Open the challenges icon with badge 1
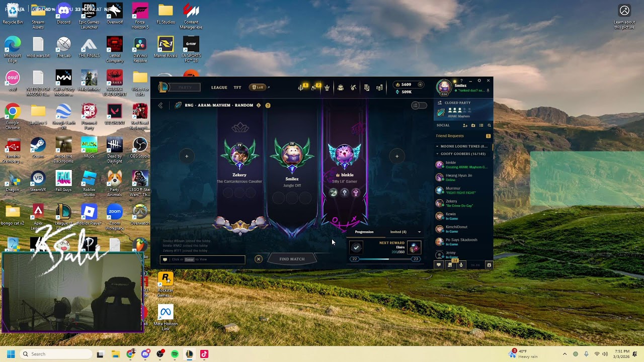The height and width of the screenshot is (362, 644). 301,87
